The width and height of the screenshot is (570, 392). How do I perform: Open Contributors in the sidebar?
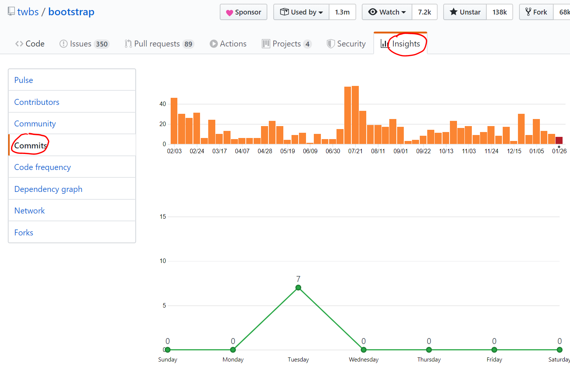[72, 102]
